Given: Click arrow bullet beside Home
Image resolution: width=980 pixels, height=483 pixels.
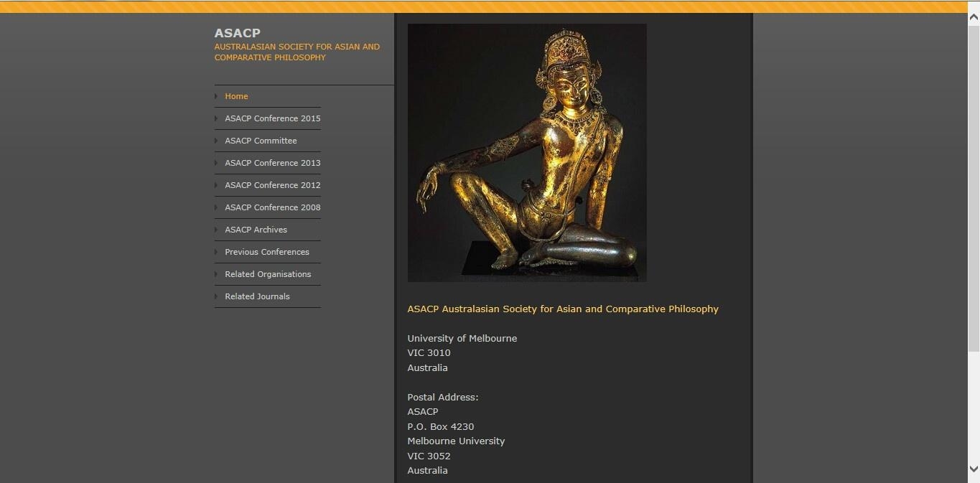Looking at the screenshot, I should [x=216, y=96].
